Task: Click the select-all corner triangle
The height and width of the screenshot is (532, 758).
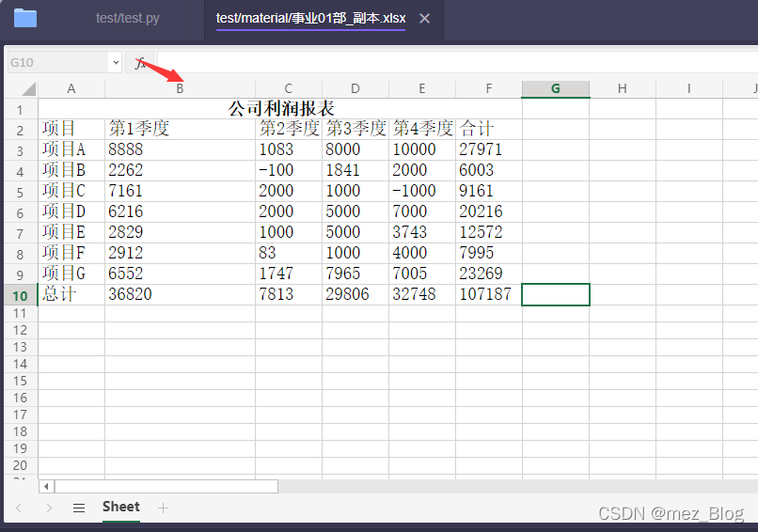Action: pyautogui.click(x=28, y=89)
